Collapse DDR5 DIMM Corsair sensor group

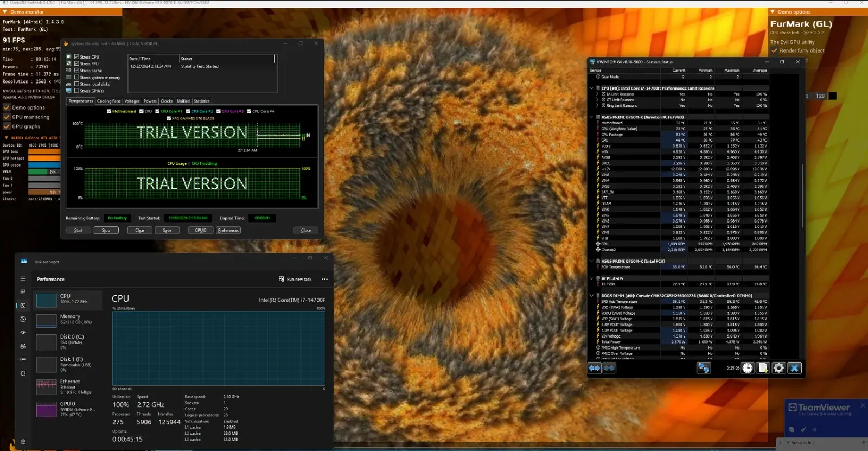coord(591,296)
